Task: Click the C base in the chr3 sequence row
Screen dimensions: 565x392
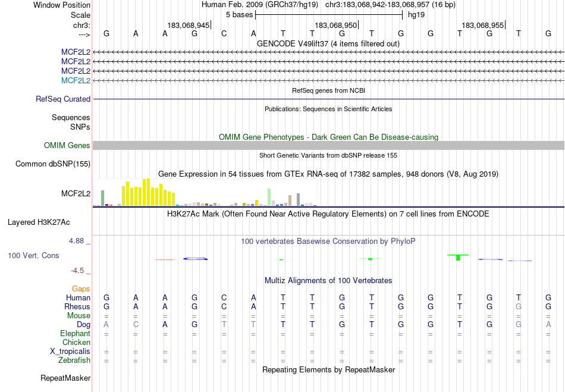Action: pyautogui.click(x=224, y=33)
